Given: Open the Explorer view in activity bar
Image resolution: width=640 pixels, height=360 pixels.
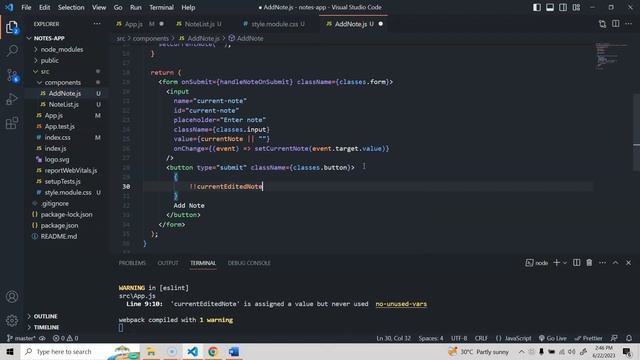Looking at the screenshot, I should (12, 27).
